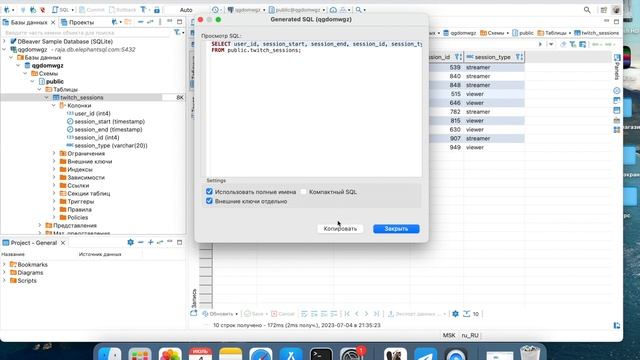
Task: Open the Обновить dropdown arrow
Action: pos(237,314)
